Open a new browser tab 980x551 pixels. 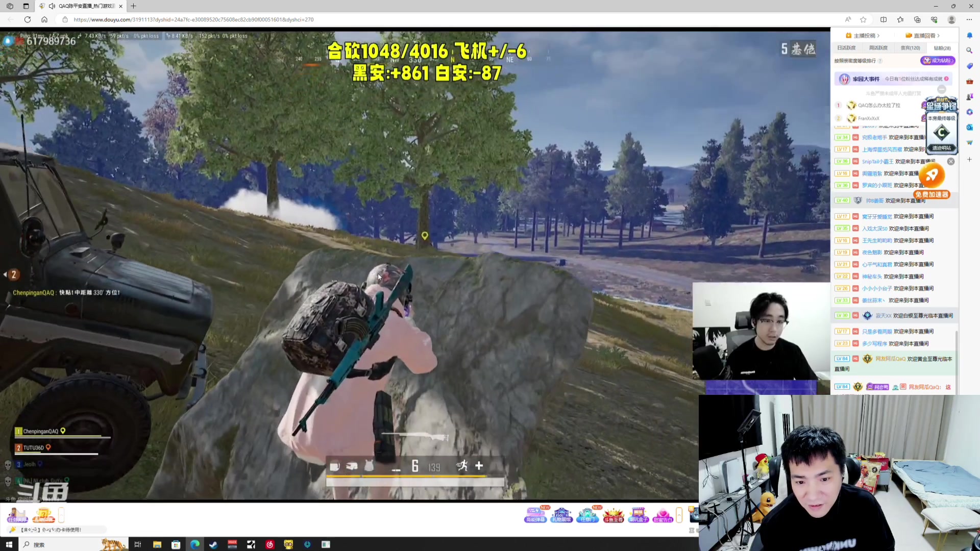point(133,6)
